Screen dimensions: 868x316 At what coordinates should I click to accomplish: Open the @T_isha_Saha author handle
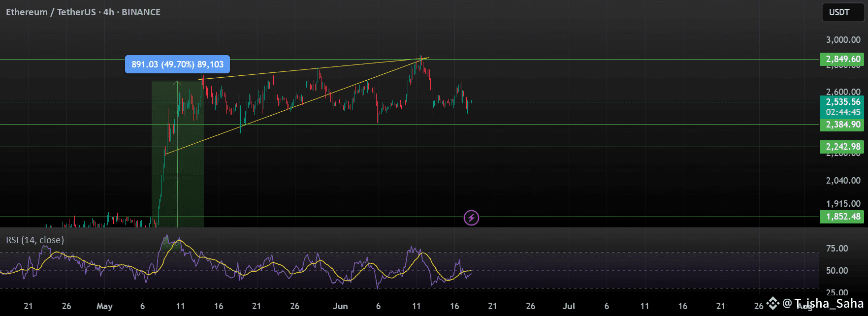click(x=823, y=304)
